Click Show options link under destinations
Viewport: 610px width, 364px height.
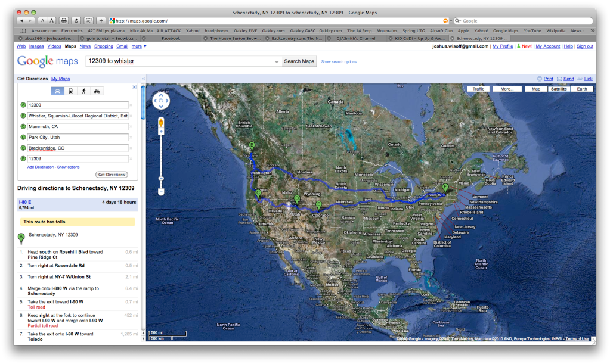coord(68,167)
